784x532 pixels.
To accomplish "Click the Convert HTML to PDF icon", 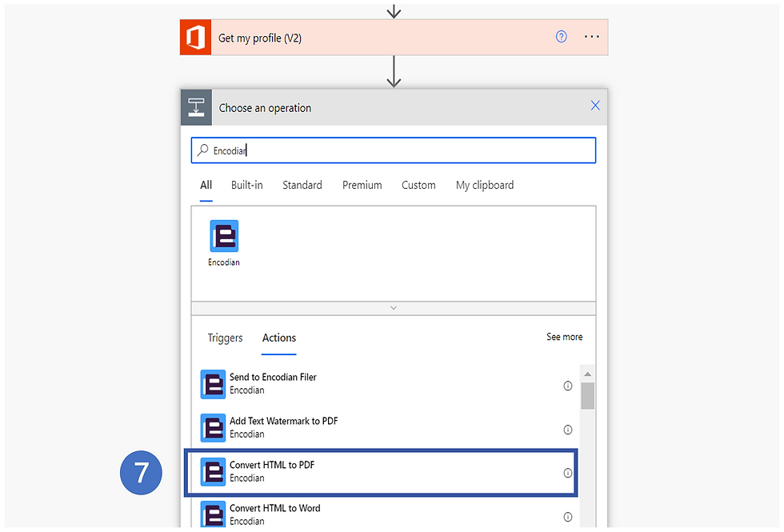I will 213,471.
